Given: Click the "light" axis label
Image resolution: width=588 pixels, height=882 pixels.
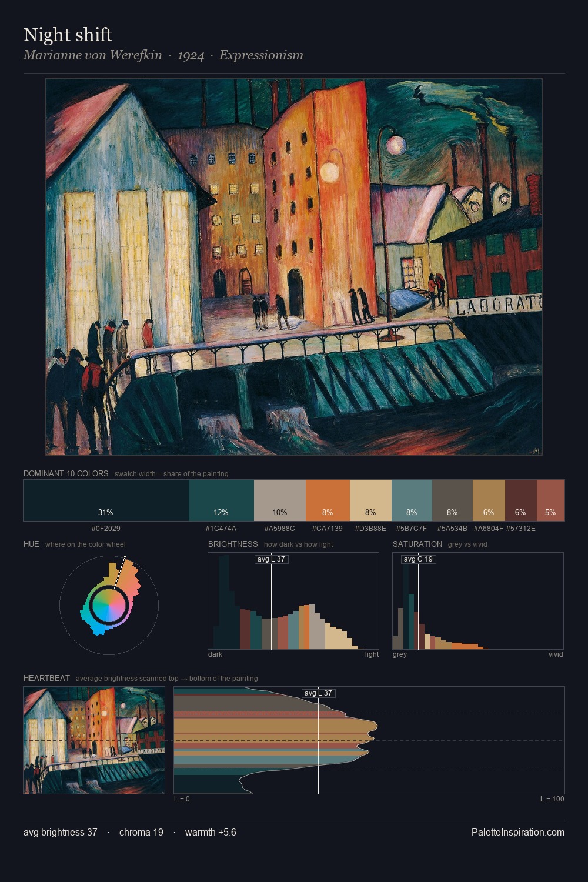Looking at the screenshot, I should 372,654.
